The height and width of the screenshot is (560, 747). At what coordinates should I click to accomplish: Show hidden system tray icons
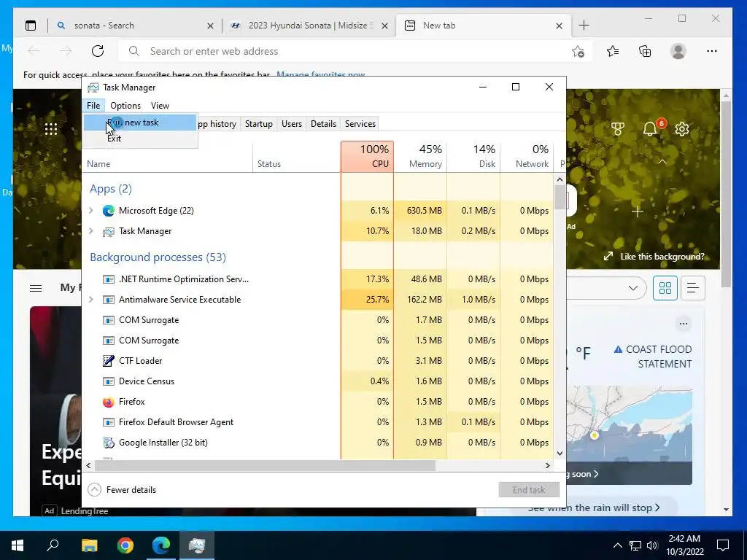coord(617,545)
